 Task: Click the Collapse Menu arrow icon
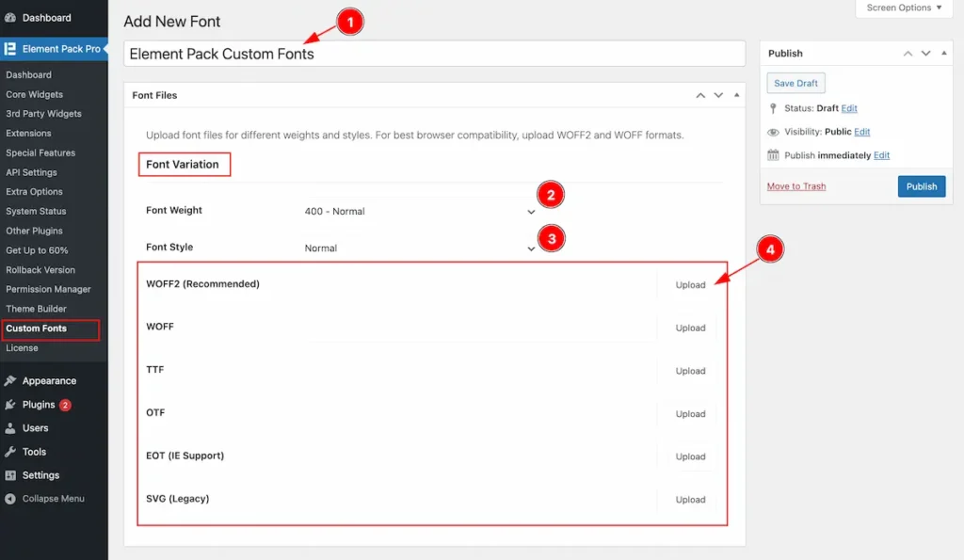10,499
